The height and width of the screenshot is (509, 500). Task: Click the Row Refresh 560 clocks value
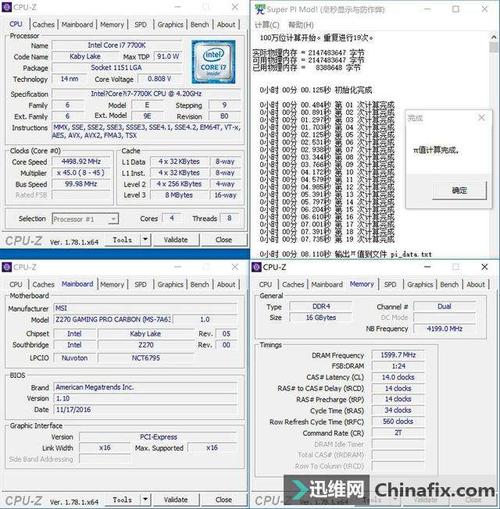point(398,421)
